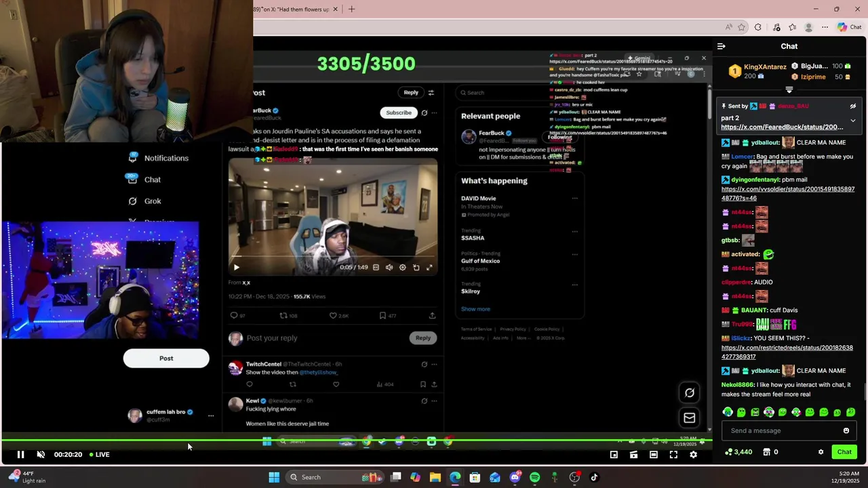
Task: Unmute the stream volume
Action: (41, 455)
